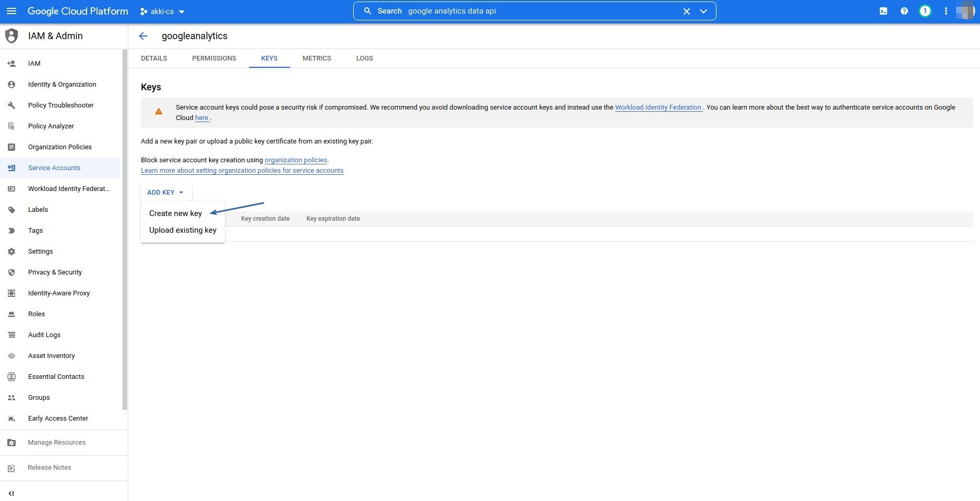Viewport: 980px width, 501px height.
Task: Click the user account avatar
Action: [x=965, y=11]
